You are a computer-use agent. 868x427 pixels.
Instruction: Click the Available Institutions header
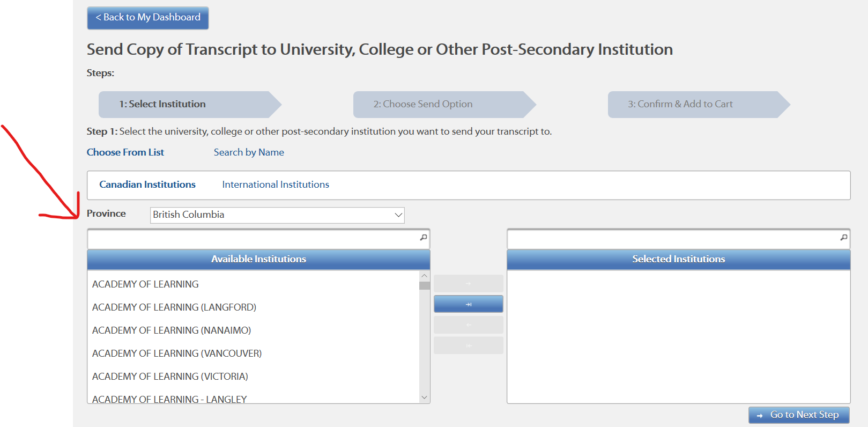(x=258, y=259)
